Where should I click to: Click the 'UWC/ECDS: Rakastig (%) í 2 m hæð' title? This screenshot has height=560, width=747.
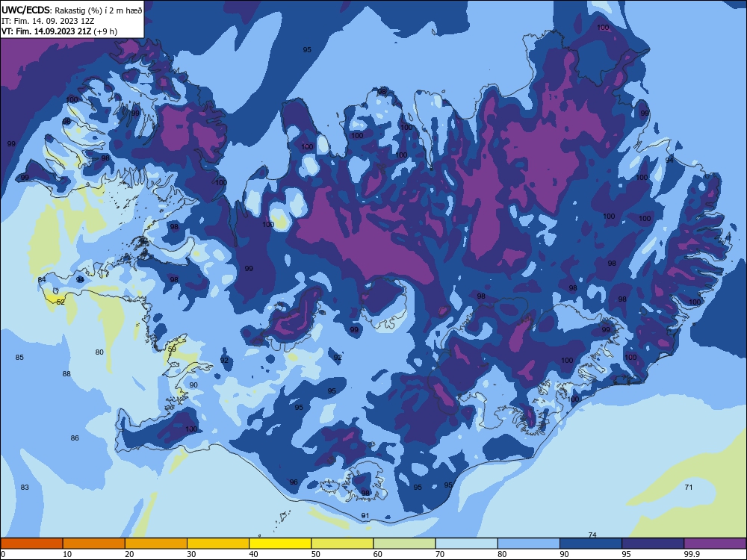[x=72, y=10]
